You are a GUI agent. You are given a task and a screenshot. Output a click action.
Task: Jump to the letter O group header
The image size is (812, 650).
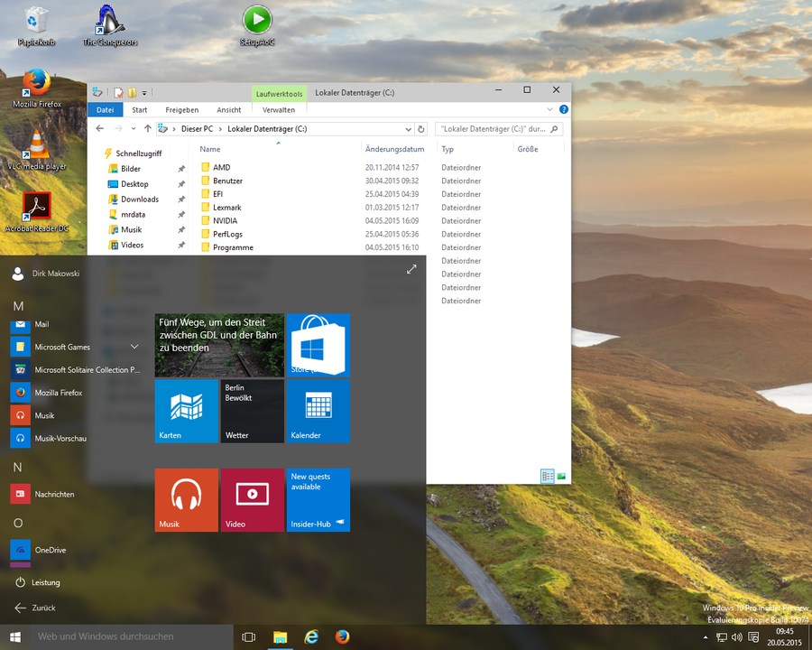[x=18, y=523]
